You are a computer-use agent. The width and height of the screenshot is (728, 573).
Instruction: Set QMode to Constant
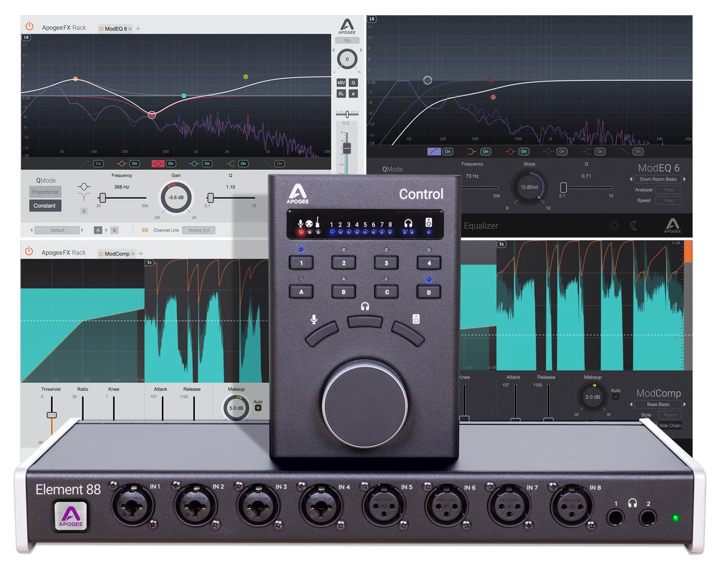point(45,205)
